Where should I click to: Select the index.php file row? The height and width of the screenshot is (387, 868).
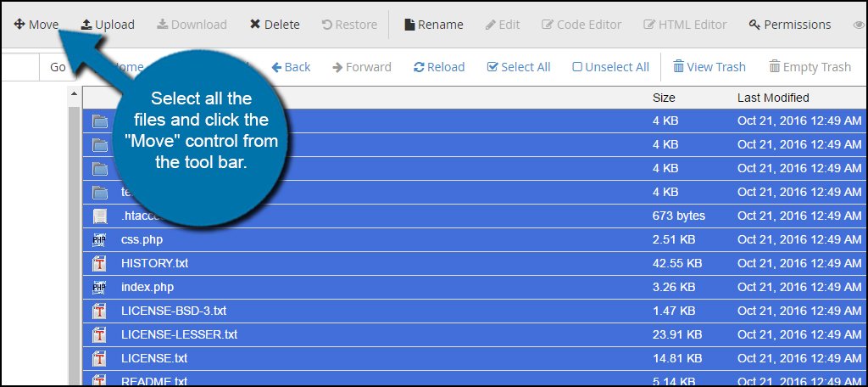tap(147, 287)
